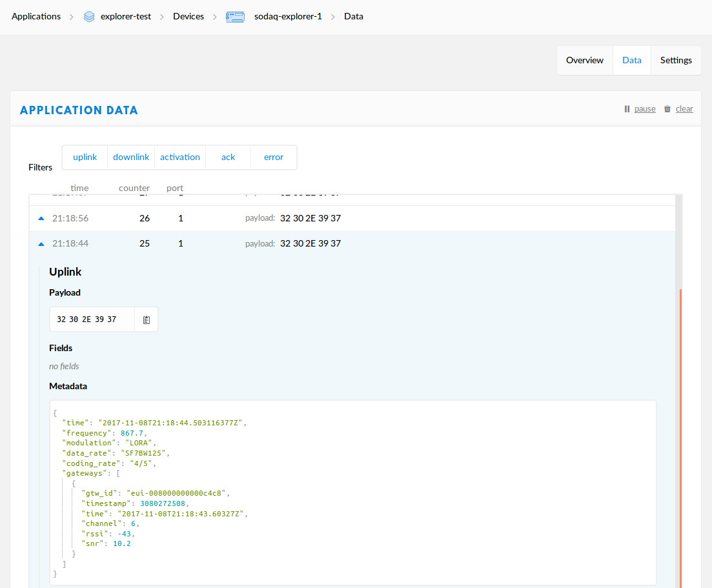The width and height of the screenshot is (712, 588).
Task: Click the payload hex input field
Action: coord(92,319)
